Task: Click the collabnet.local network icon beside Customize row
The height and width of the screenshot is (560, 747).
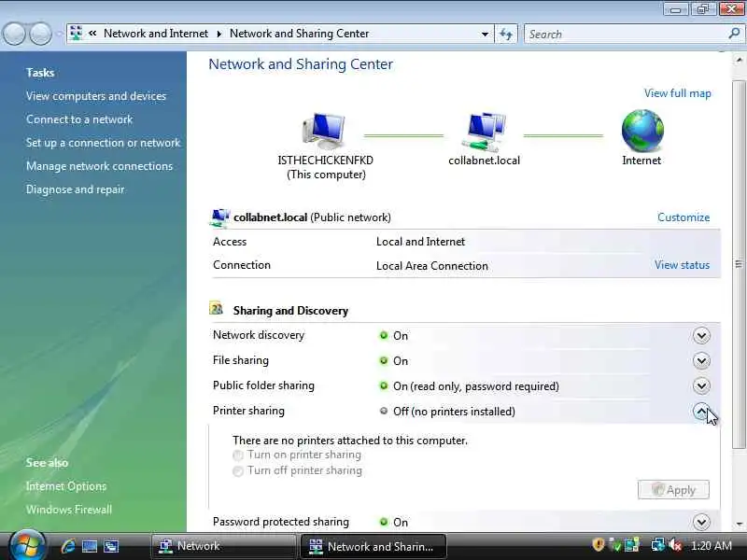Action: click(x=219, y=217)
